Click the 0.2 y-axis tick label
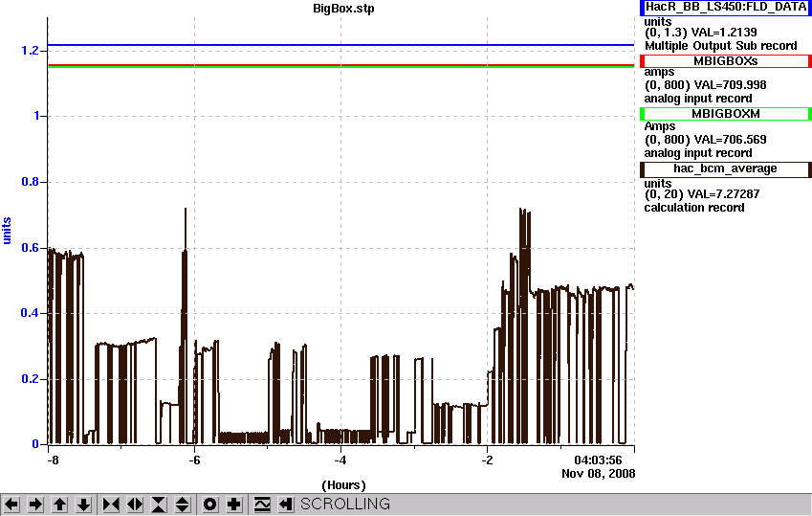Viewport: 812px width, 516px height. [30, 379]
